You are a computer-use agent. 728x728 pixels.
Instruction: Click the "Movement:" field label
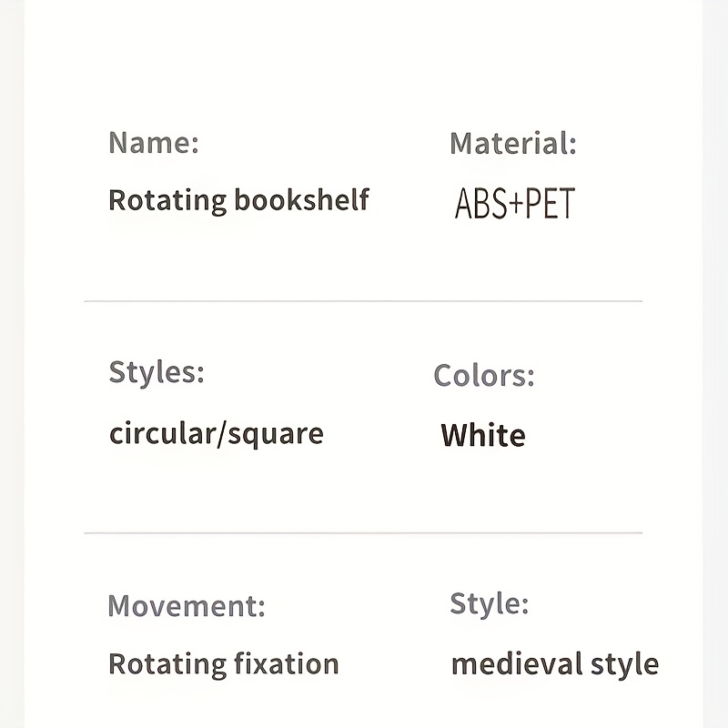tap(187, 606)
